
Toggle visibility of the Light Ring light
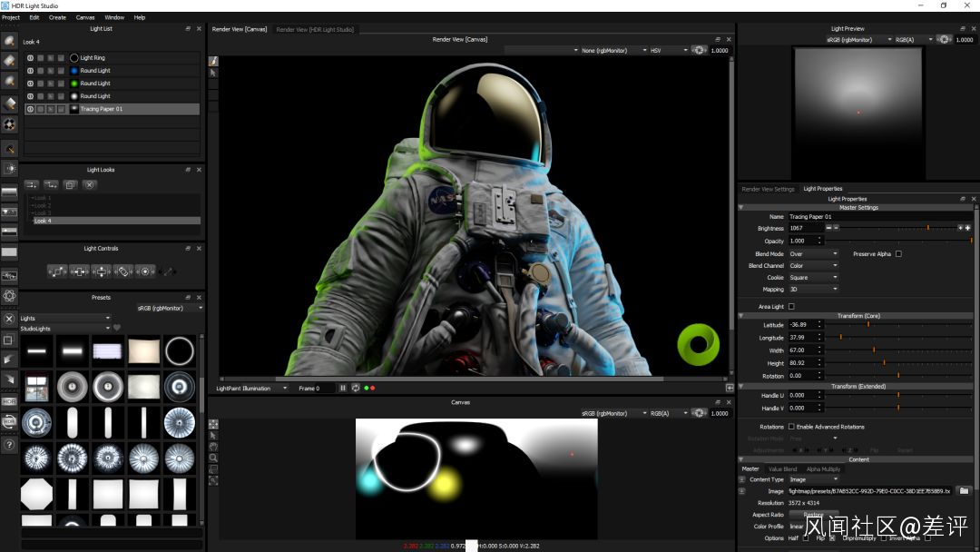click(x=30, y=58)
